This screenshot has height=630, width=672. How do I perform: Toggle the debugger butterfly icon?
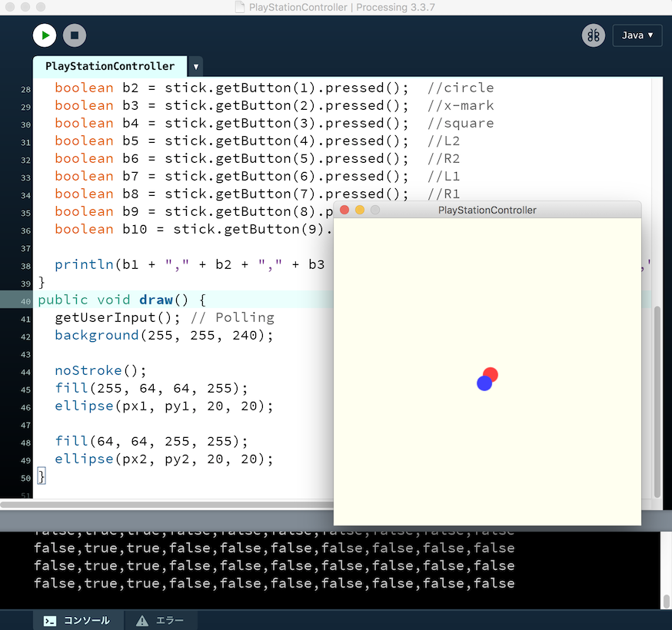593,35
